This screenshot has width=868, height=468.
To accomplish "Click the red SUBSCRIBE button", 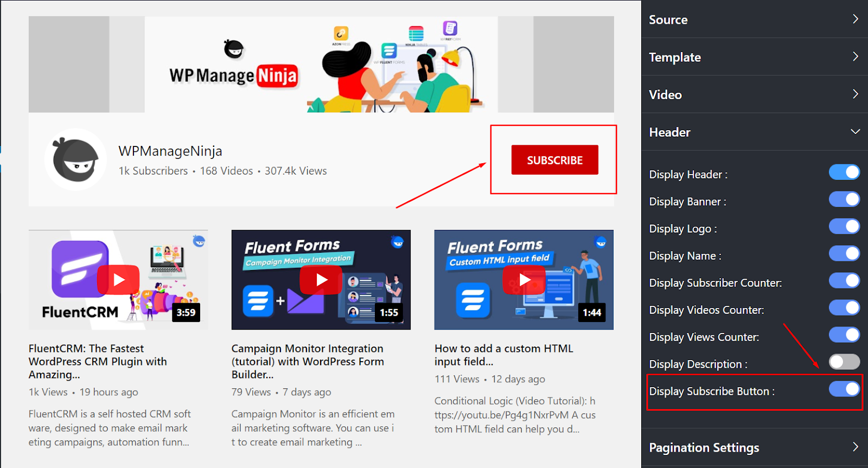I will click(x=554, y=160).
